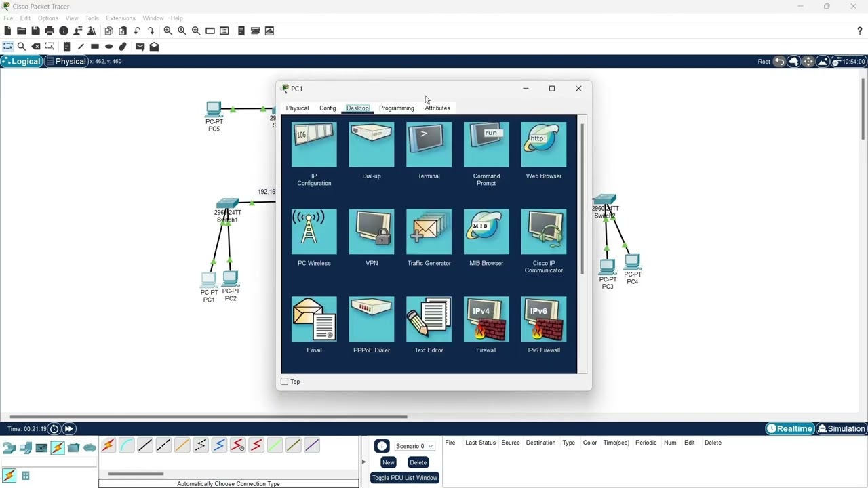Click the Zoom In magnifier icon
Image resolution: width=868 pixels, height=488 pixels.
pos(167,30)
